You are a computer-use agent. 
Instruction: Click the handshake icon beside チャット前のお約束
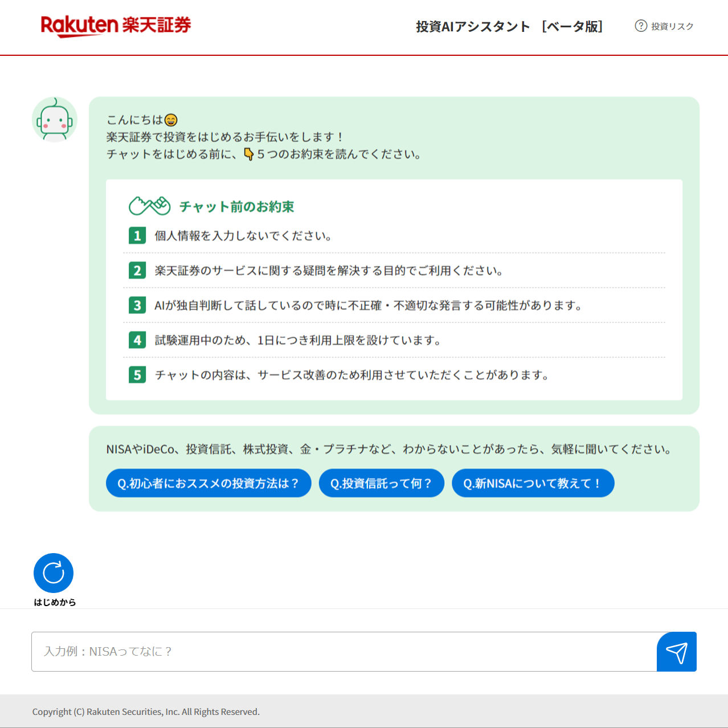pos(150,206)
